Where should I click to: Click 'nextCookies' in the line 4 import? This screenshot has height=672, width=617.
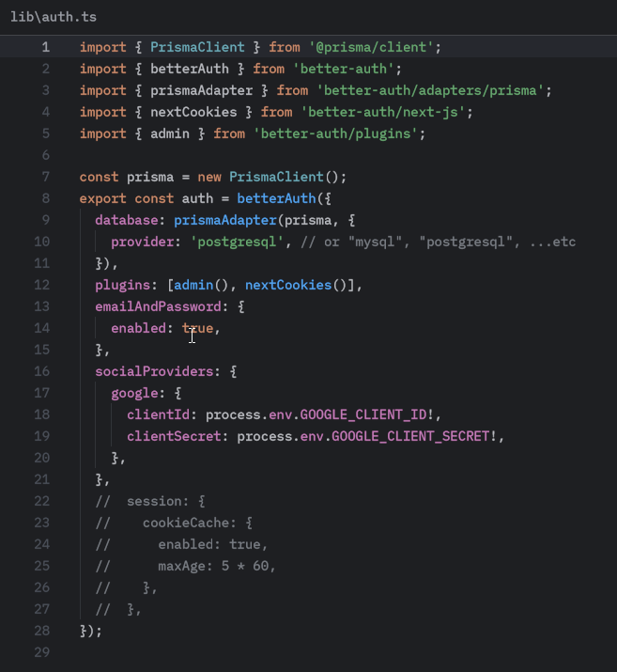(x=193, y=112)
